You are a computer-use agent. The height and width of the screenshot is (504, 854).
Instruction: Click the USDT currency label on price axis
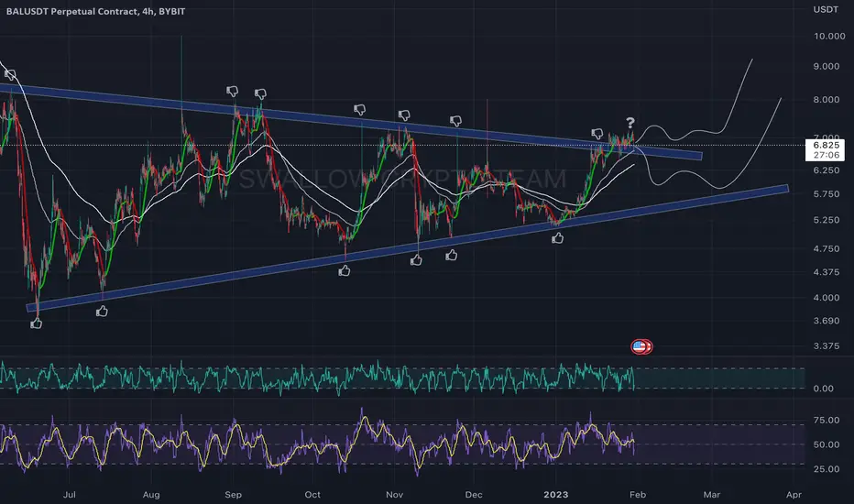coord(826,9)
